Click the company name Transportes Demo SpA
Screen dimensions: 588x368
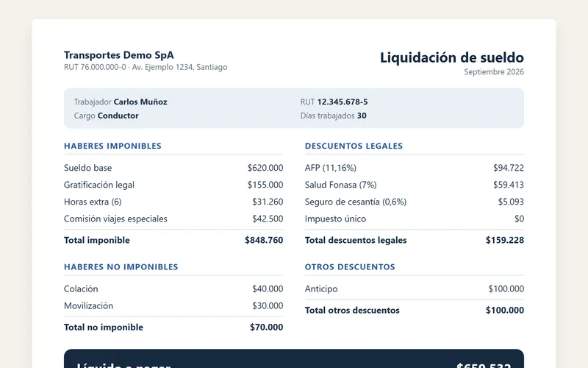pyautogui.click(x=119, y=55)
